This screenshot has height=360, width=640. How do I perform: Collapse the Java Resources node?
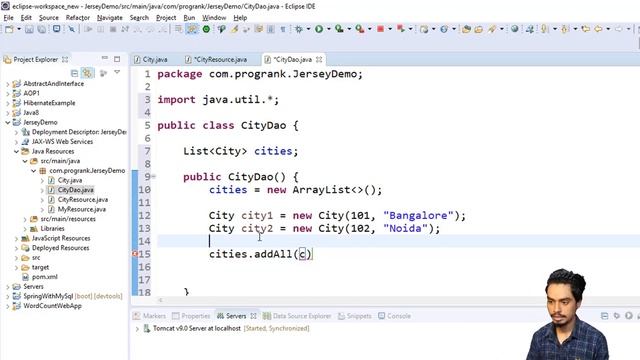tap(16, 151)
